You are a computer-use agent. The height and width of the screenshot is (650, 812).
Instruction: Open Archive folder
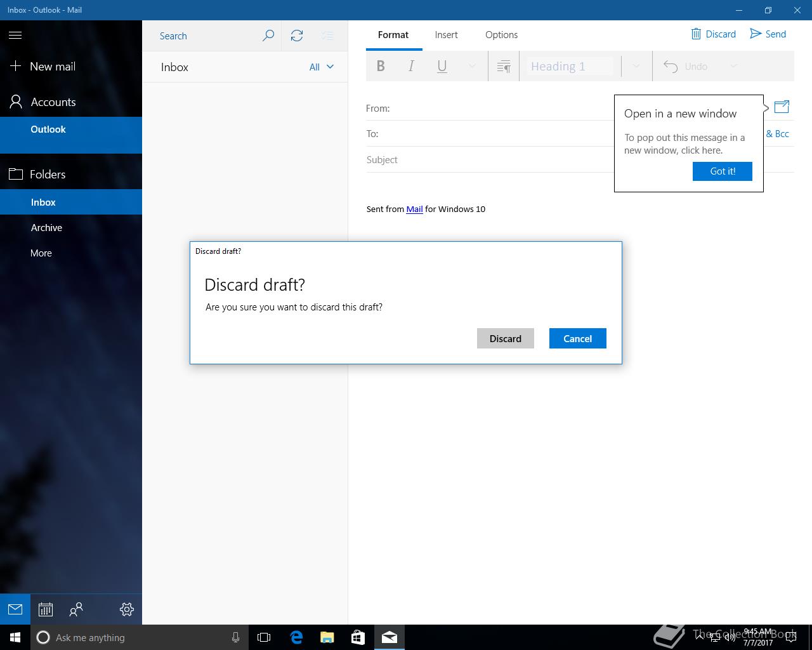pyautogui.click(x=71, y=228)
